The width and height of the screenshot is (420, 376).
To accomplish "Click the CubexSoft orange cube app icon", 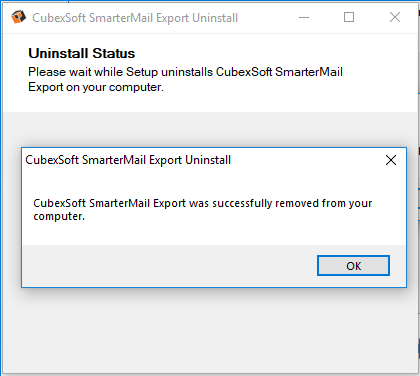I will point(18,17).
